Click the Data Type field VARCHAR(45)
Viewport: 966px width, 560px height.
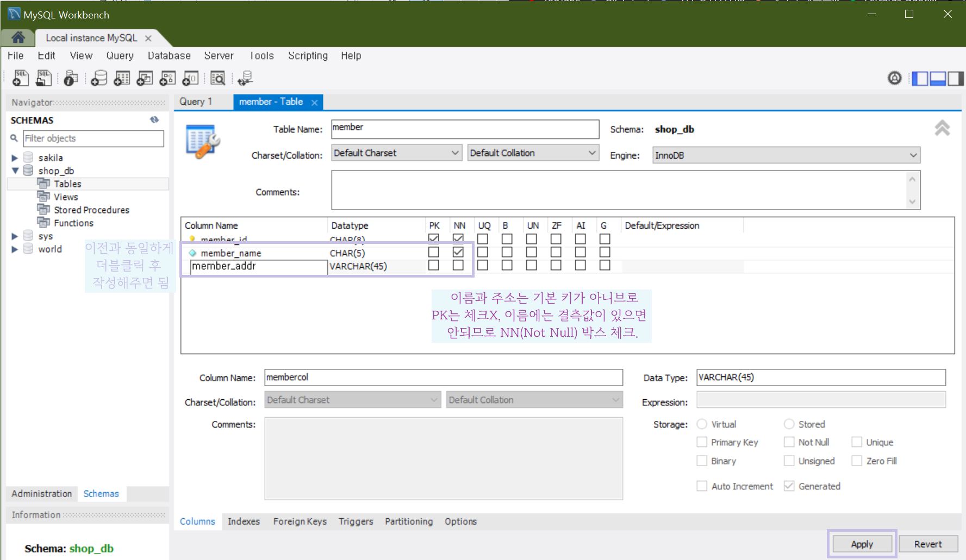coord(821,377)
